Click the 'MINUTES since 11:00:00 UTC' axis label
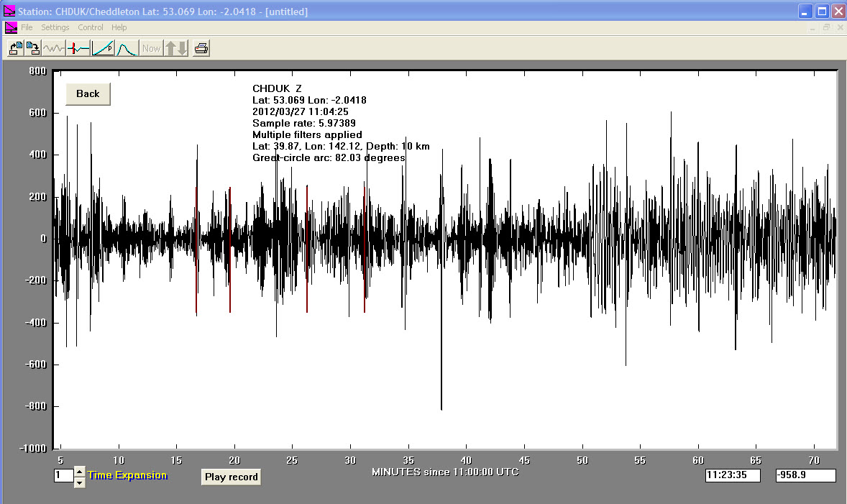 tap(445, 472)
